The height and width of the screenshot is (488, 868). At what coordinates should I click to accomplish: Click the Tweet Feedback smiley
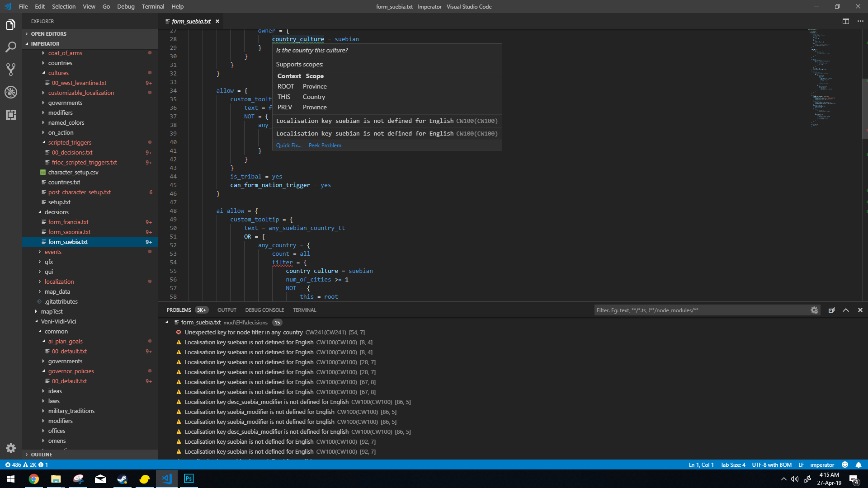pos(845,465)
